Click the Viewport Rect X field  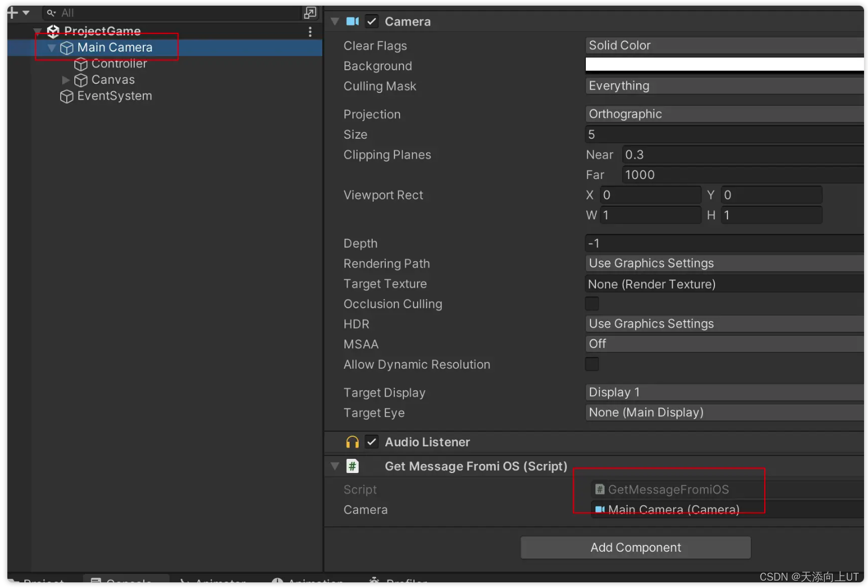point(650,195)
